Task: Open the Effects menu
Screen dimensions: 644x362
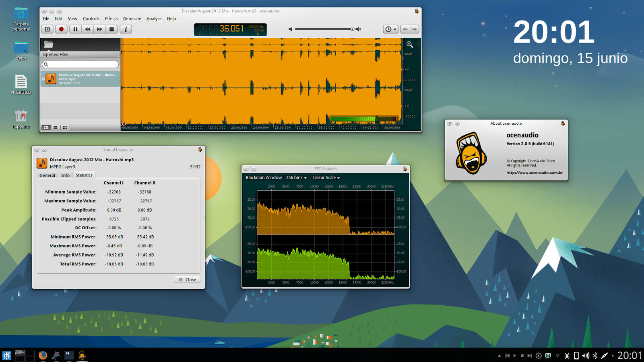Action: [111, 19]
